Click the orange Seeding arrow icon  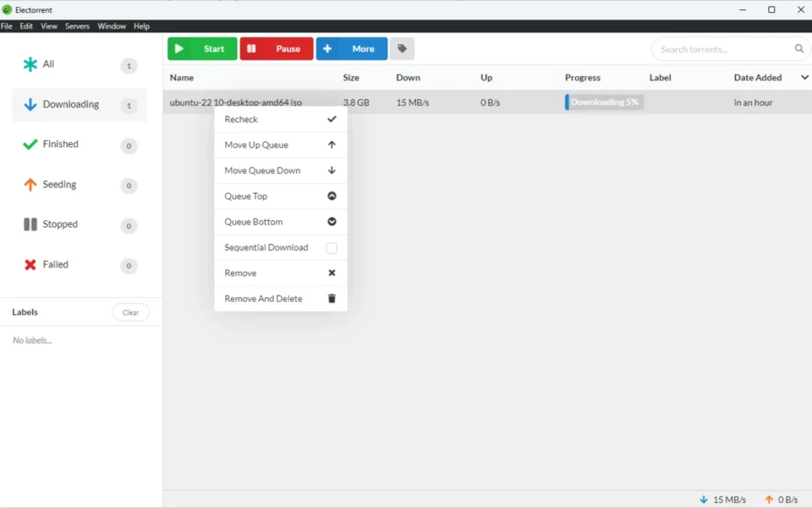click(30, 185)
